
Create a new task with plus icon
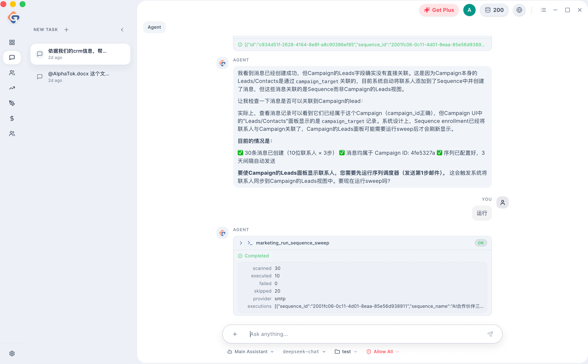[67, 30]
